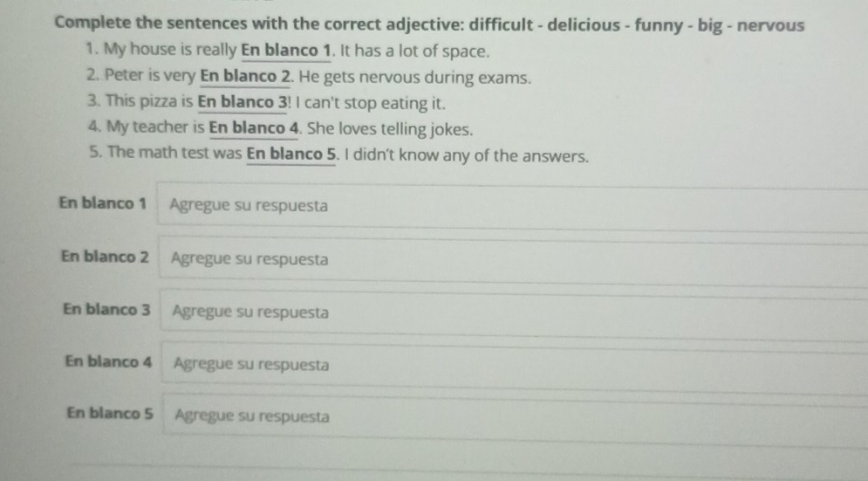
Task: Select underlined blank in 'My house is really' sentence
Action: pos(288,51)
